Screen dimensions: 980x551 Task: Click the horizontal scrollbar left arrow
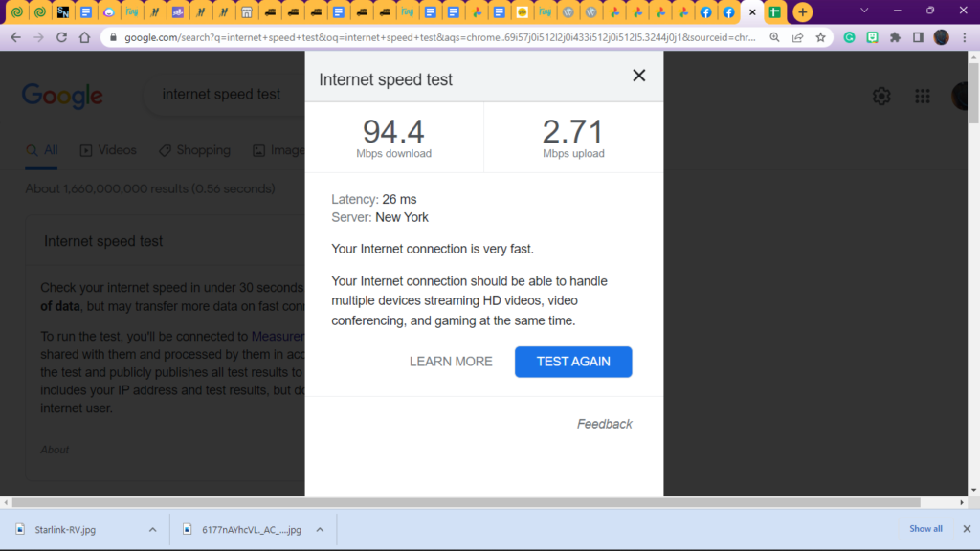tap(7, 502)
